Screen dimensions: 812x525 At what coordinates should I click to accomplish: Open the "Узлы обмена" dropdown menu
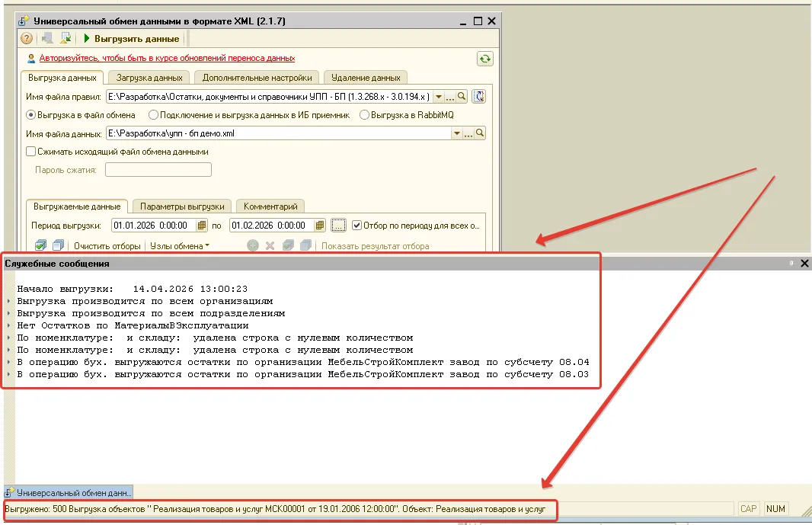[180, 246]
